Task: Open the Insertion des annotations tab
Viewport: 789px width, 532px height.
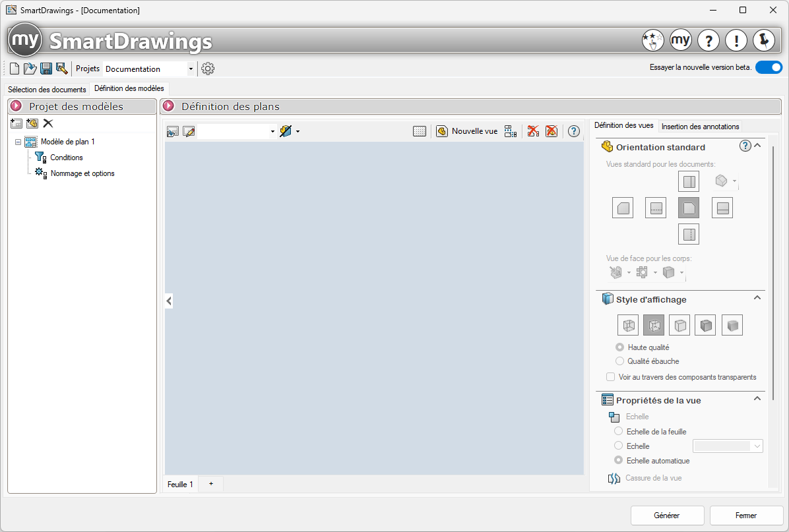Action: point(700,127)
